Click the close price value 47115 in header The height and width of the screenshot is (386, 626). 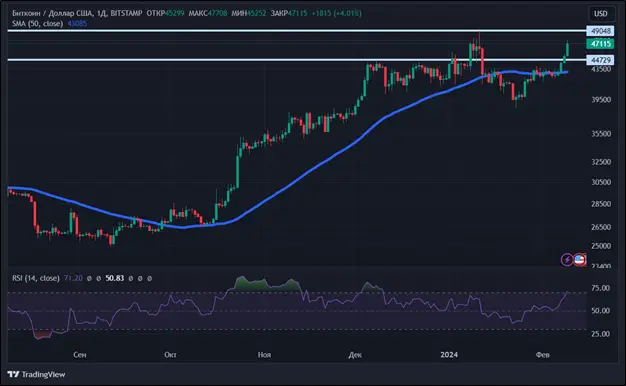298,13
